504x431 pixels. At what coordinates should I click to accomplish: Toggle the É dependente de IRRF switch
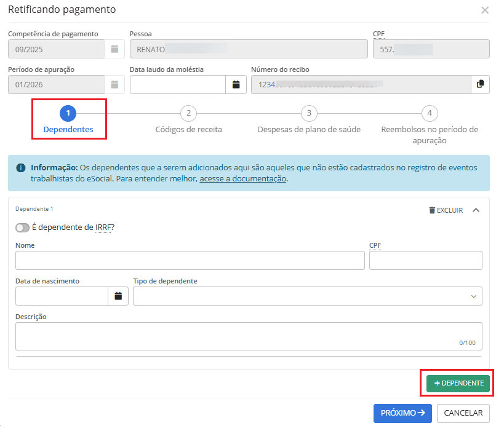click(23, 227)
